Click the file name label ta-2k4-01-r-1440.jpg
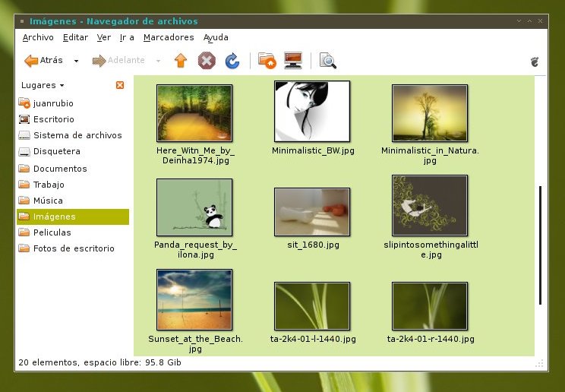Image resolution: width=565 pixels, height=392 pixels. coord(431,339)
